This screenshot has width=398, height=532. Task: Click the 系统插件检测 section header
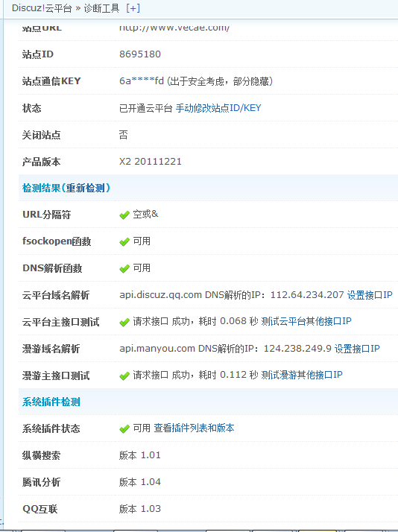[x=51, y=402]
